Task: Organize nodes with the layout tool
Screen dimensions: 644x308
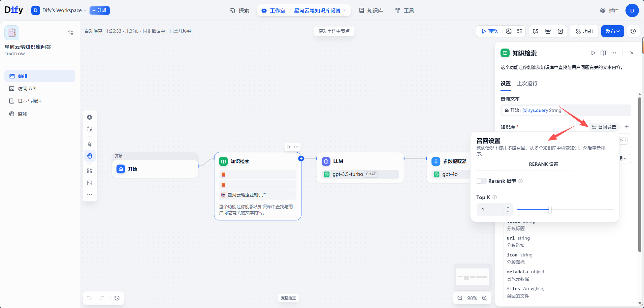Action: (x=90, y=171)
